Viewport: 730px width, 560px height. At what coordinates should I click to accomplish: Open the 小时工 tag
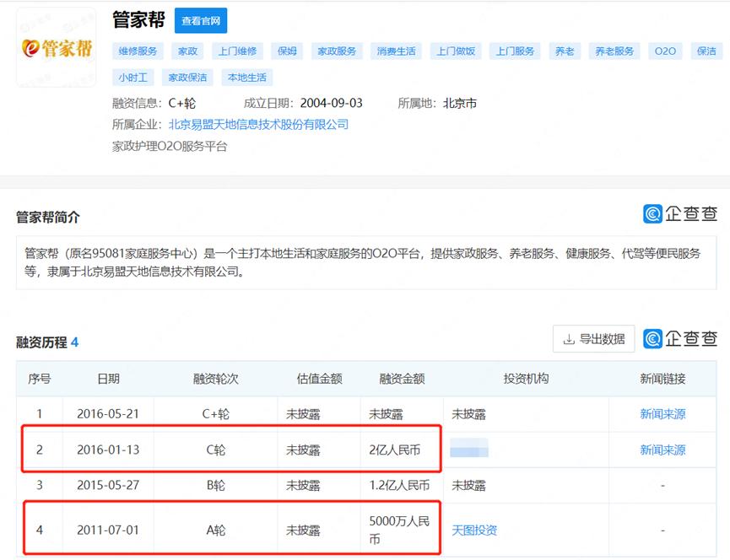click(x=135, y=77)
